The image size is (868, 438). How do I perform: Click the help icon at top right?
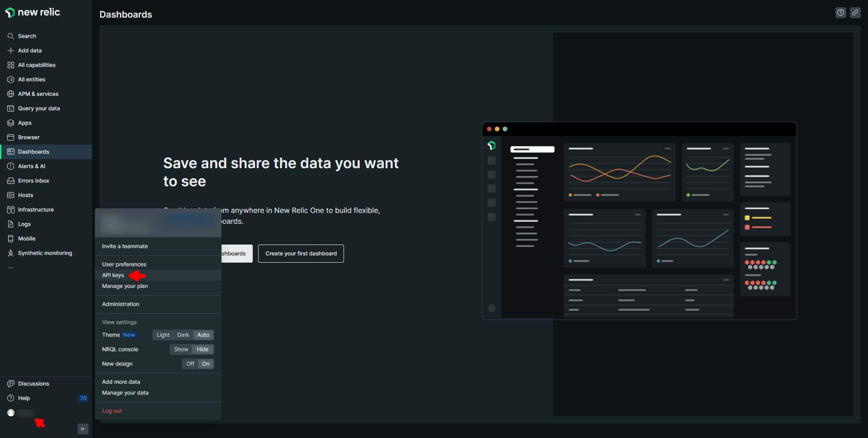841,13
